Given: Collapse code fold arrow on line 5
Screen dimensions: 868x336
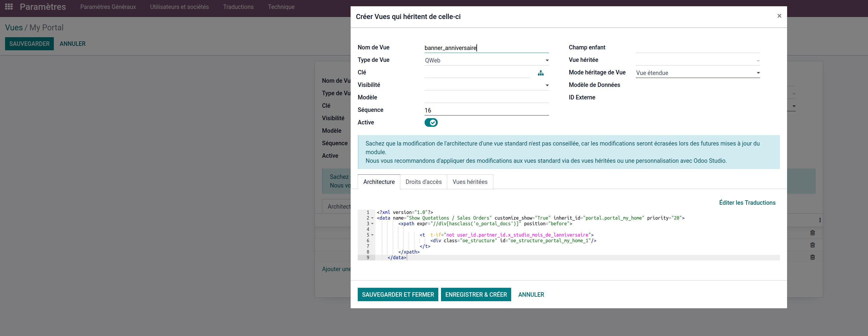Looking at the screenshot, I should click(x=372, y=235).
